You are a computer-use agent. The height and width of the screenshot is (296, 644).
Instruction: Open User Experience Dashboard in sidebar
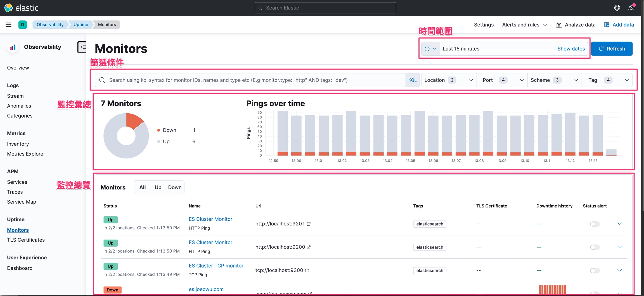20,268
